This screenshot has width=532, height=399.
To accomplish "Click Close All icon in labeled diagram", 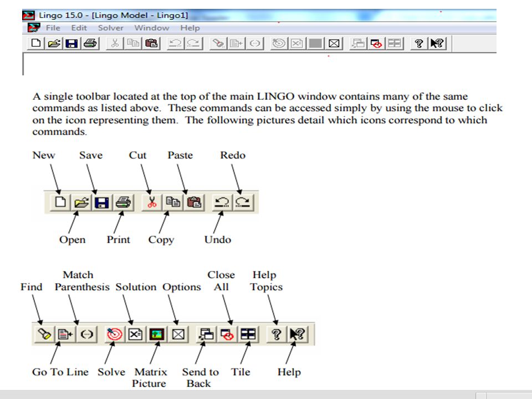I will pyautogui.click(x=227, y=335).
